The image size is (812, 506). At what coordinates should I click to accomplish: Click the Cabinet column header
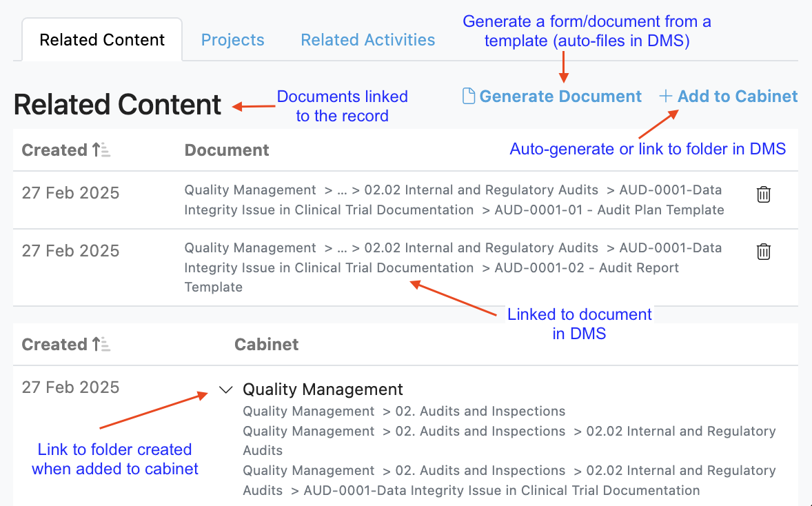click(266, 345)
